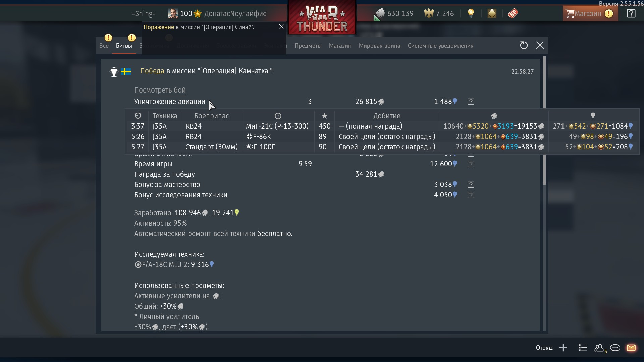This screenshot has height=362, width=644.
Task: Open the battle pass ticket icon
Action: point(513,13)
